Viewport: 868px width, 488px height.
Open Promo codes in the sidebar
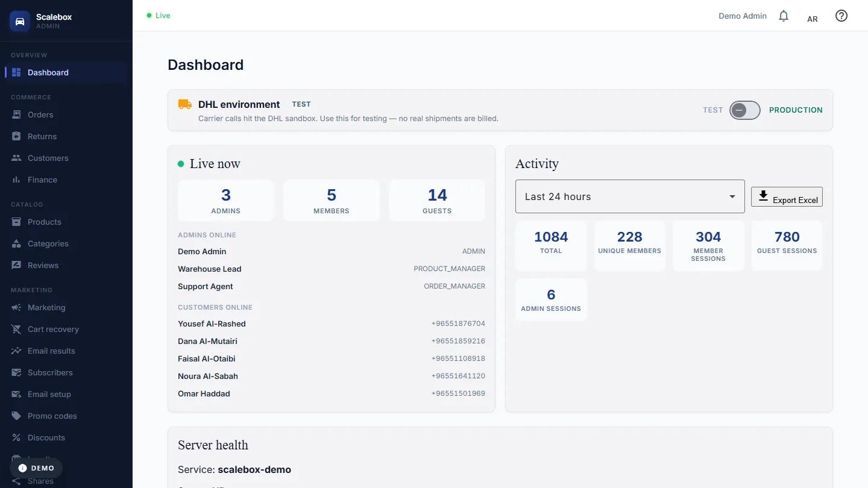coord(66,416)
